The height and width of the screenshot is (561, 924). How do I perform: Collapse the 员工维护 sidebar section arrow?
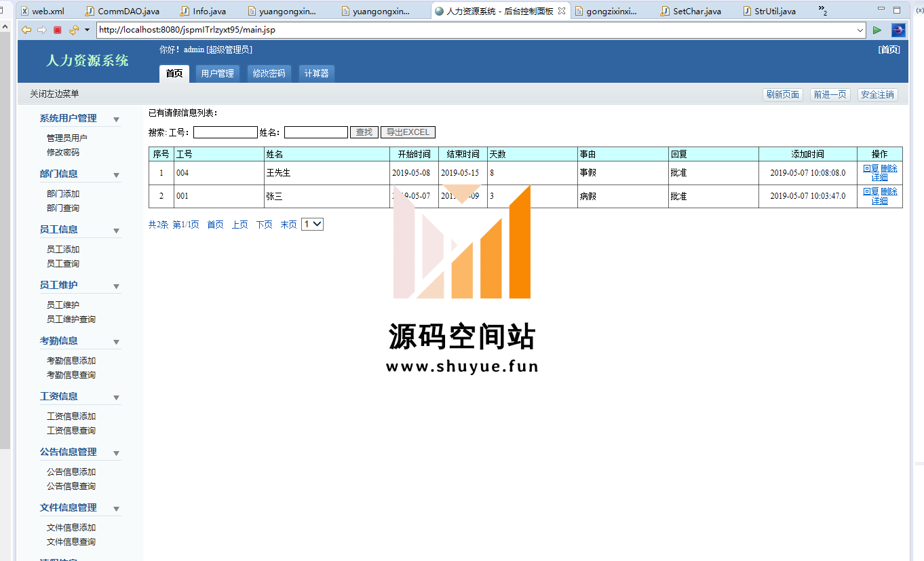point(116,286)
